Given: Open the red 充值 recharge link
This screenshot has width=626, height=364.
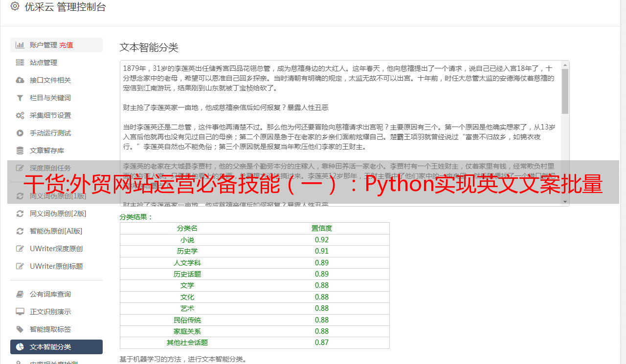Looking at the screenshot, I should point(66,45).
